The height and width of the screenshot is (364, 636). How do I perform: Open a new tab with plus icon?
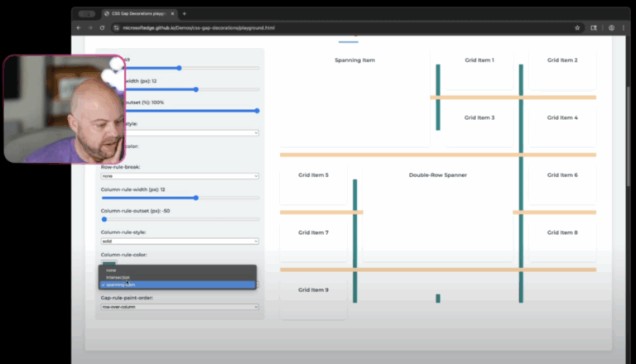[184, 14]
